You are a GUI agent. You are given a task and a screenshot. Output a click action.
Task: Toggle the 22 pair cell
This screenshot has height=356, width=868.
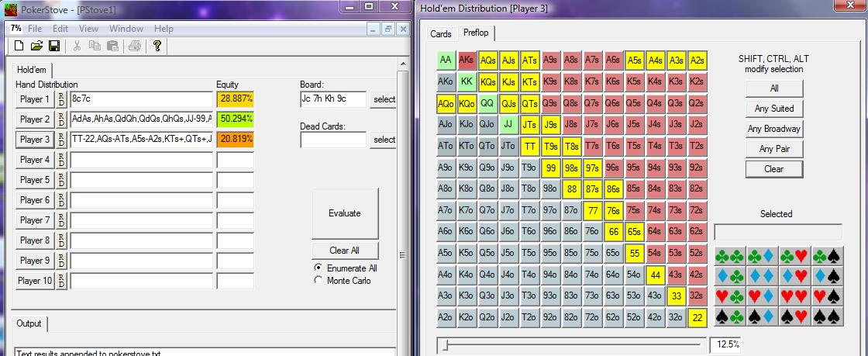tap(697, 318)
